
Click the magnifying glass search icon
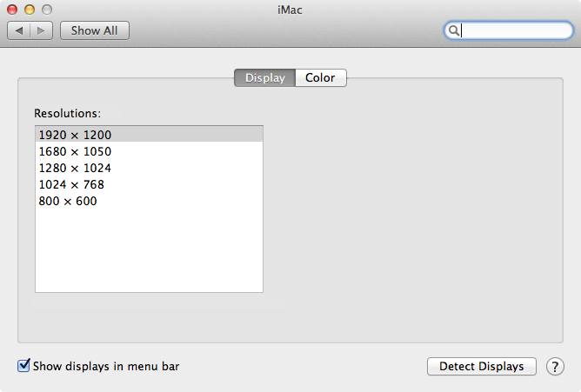click(x=453, y=30)
